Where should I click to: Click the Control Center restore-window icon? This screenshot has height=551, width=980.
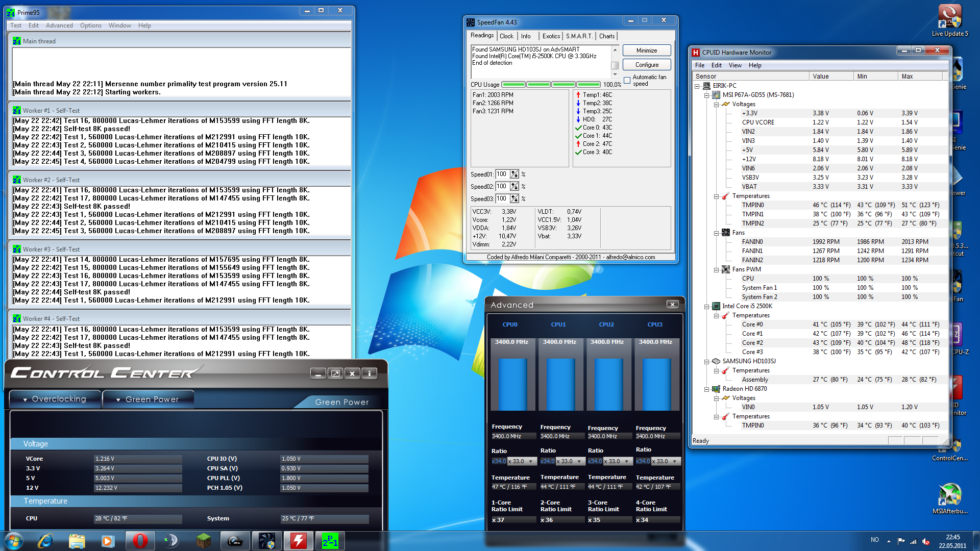335,373
